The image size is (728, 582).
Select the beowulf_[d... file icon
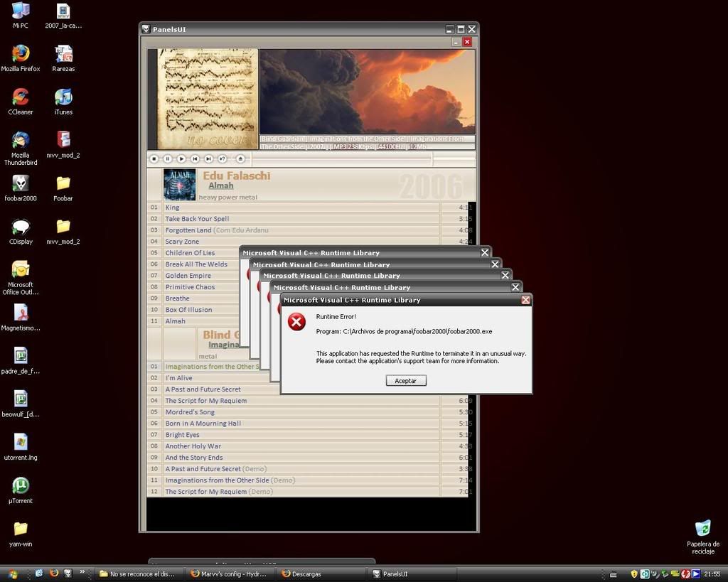pos(21,404)
